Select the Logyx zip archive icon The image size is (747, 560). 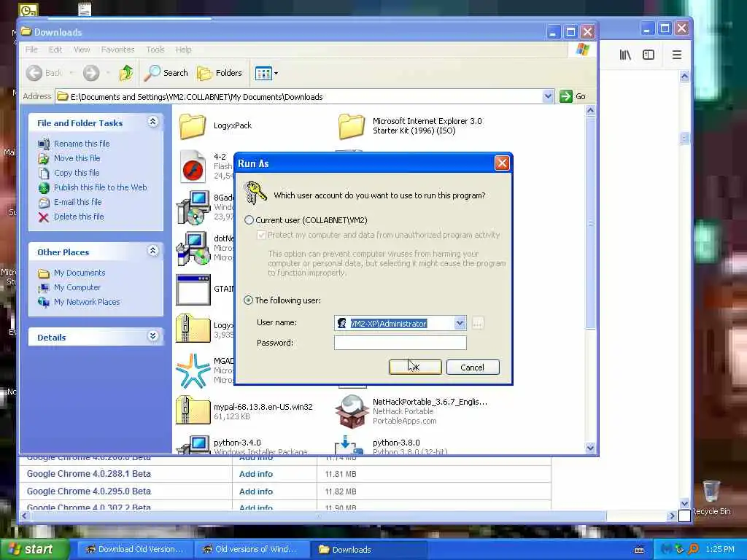point(193,329)
